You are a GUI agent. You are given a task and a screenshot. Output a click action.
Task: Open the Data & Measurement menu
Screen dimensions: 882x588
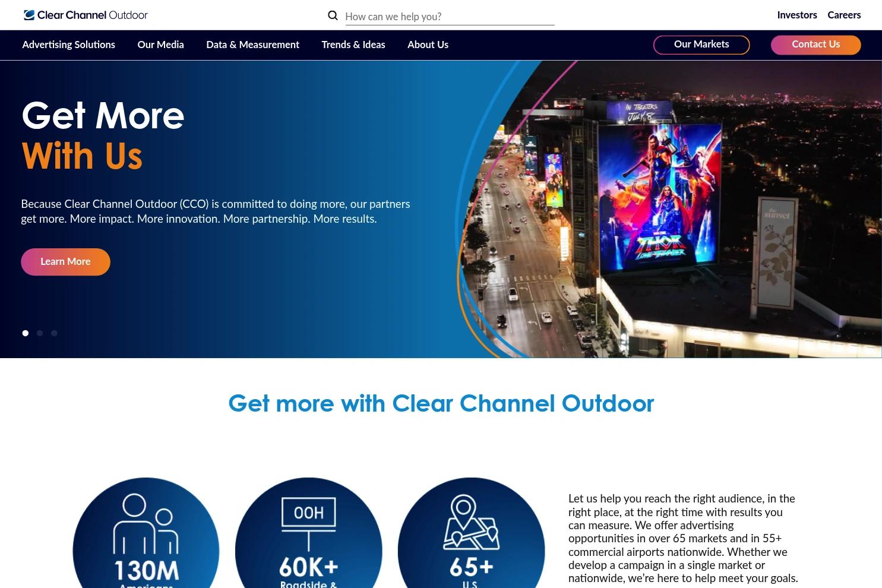point(252,45)
